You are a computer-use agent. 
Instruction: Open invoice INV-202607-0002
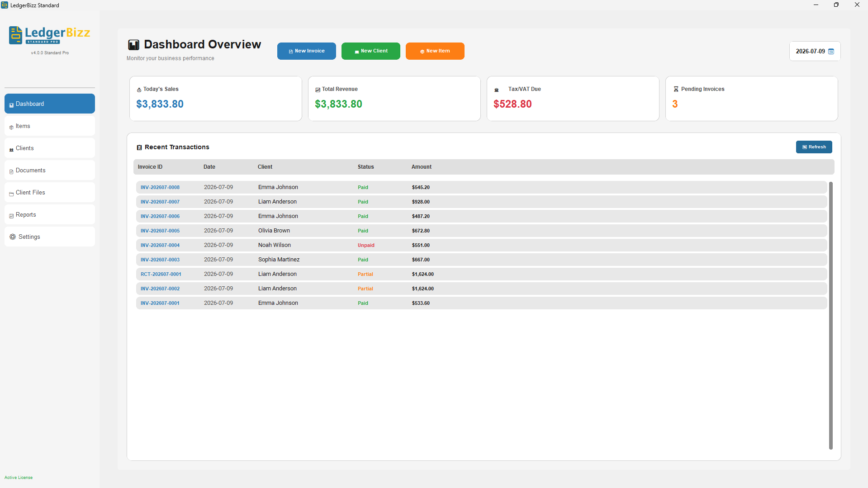160,289
